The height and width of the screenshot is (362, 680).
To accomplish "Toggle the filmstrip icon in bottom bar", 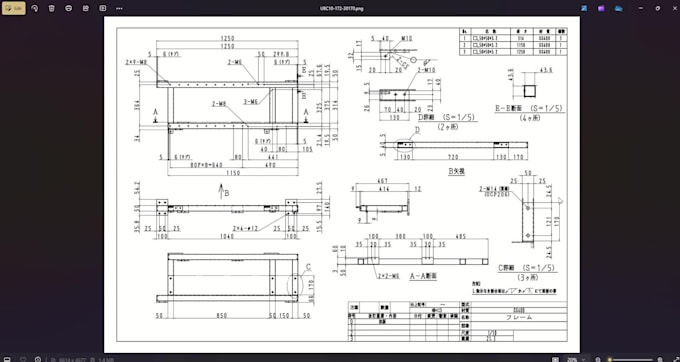I will [7, 359].
